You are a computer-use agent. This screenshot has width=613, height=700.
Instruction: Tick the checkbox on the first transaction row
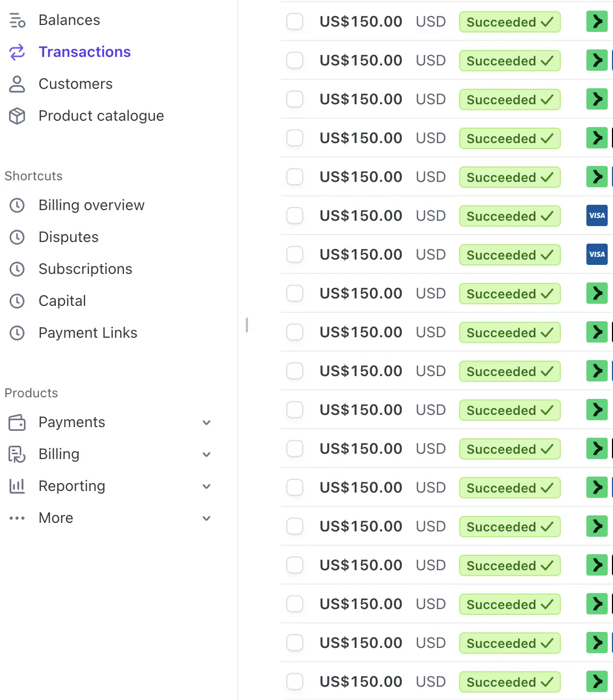pyautogui.click(x=295, y=22)
